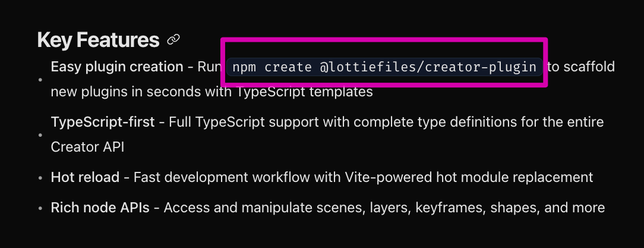The image size is (644, 248).
Task: Click the bullet dot before TypeScript-first
Action: 40,134
